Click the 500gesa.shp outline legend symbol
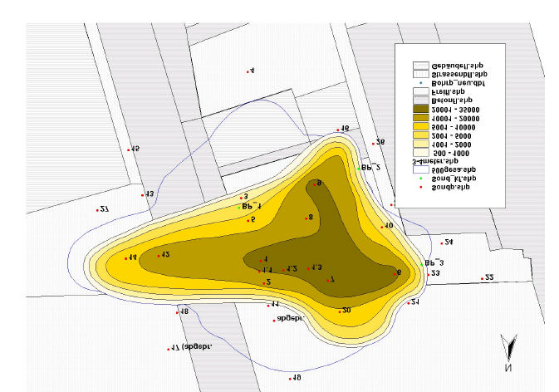Viewport: 559px width, 392px height. [420, 169]
